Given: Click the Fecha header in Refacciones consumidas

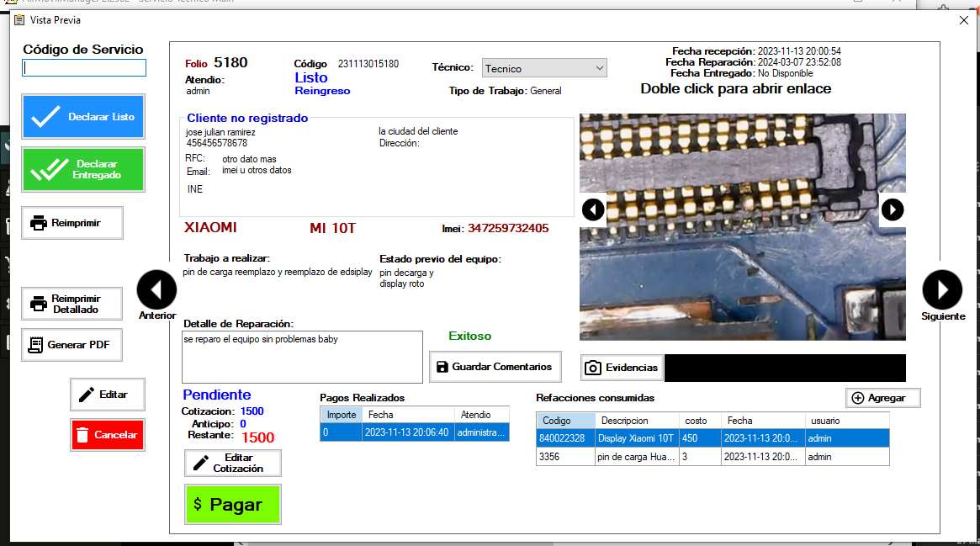Looking at the screenshot, I should 762,421.
